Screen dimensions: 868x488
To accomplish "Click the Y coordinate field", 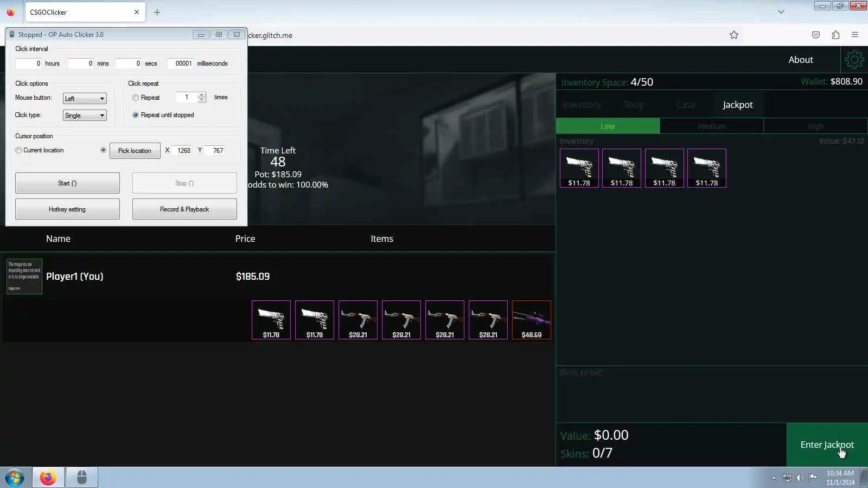I will click(x=215, y=151).
